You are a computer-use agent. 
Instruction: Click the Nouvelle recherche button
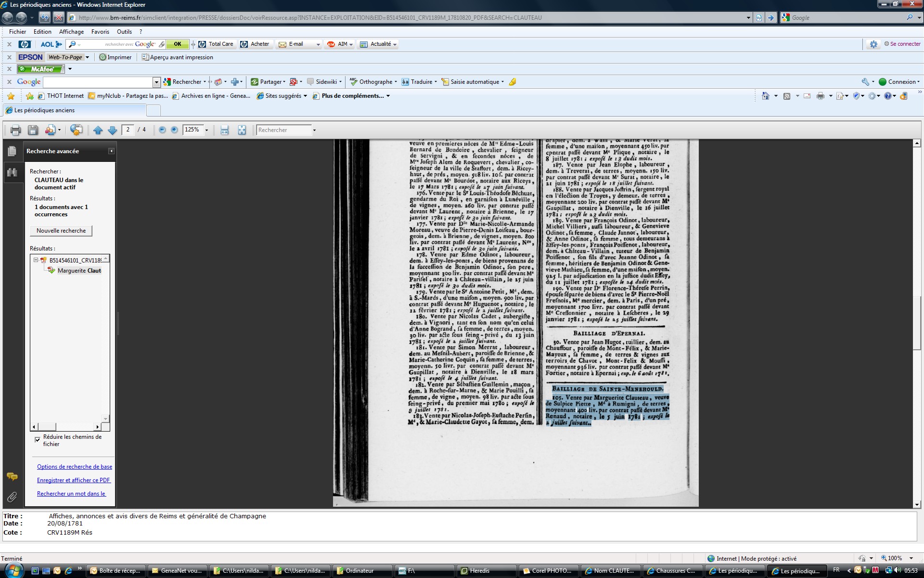click(61, 231)
